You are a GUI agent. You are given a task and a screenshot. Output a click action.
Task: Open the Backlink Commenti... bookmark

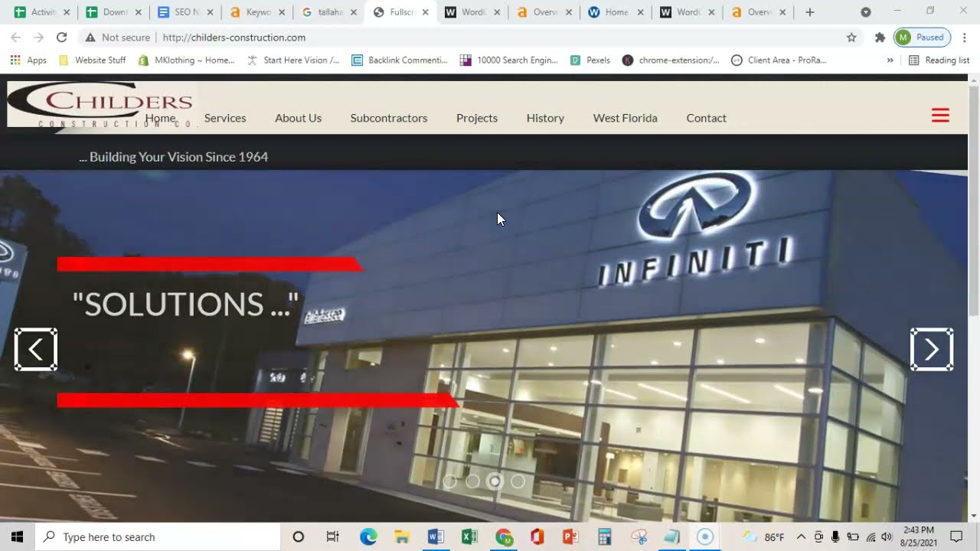[x=399, y=60]
